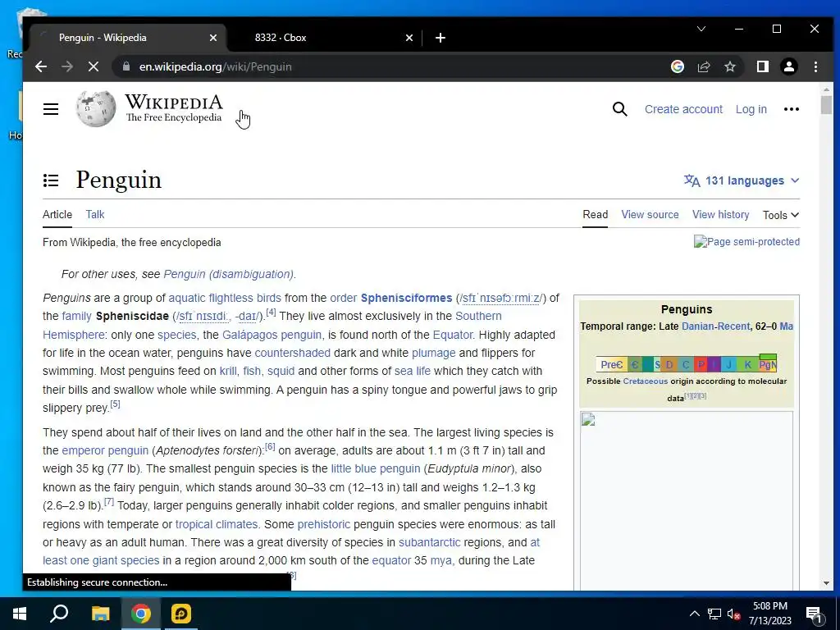The width and height of the screenshot is (840, 630).
Task: Toggle the table of contents icon beside Penguin
Action: pos(51,180)
